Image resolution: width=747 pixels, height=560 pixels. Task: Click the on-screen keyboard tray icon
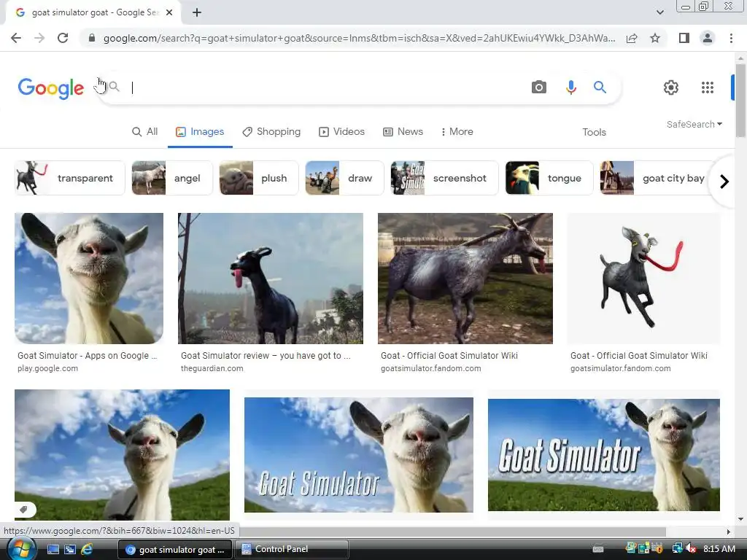tap(598, 549)
